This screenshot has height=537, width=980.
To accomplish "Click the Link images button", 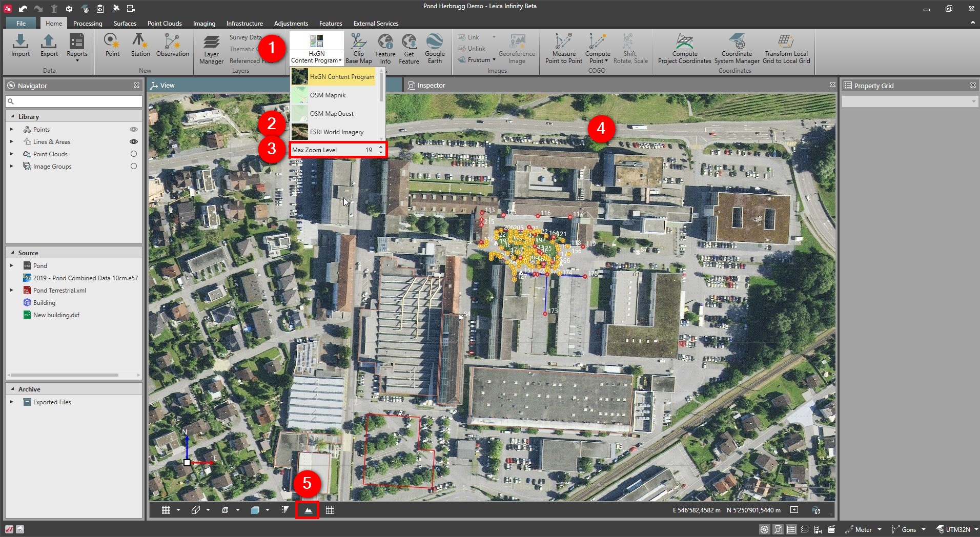I will pyautogui.click(x=468, y=37).
